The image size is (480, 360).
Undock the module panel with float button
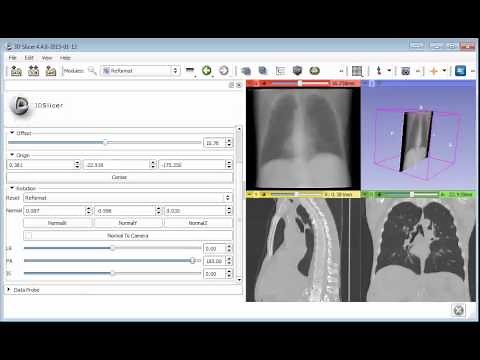pos(231,85)
